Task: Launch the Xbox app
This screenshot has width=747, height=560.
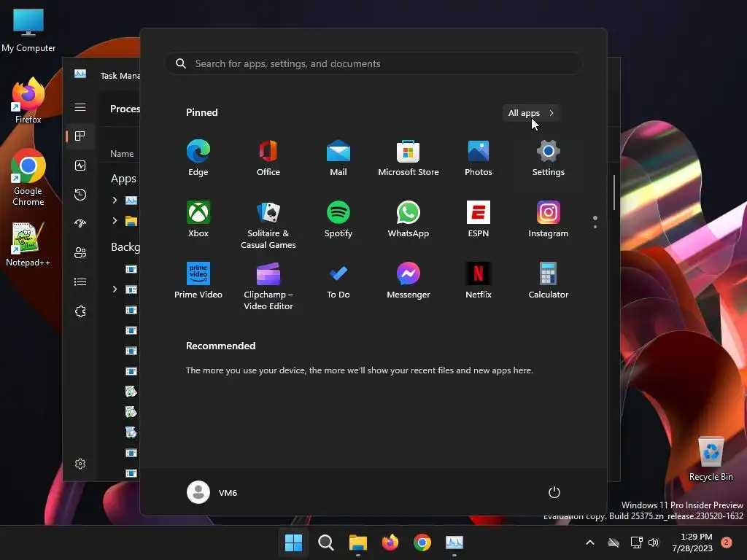Action: pyautogui.click(x=198, y=219)
